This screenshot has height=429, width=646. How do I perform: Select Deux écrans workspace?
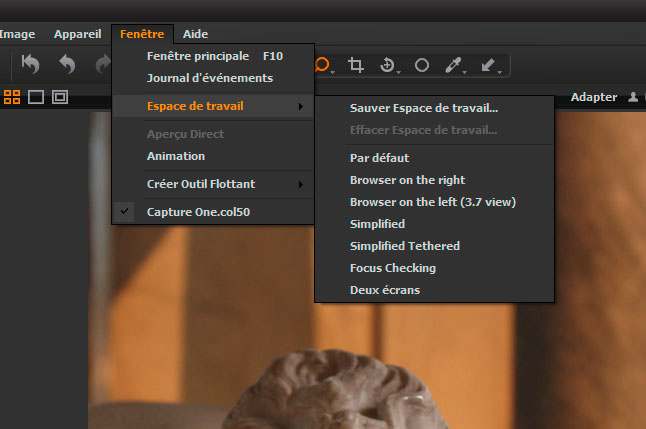coord(434,290)
